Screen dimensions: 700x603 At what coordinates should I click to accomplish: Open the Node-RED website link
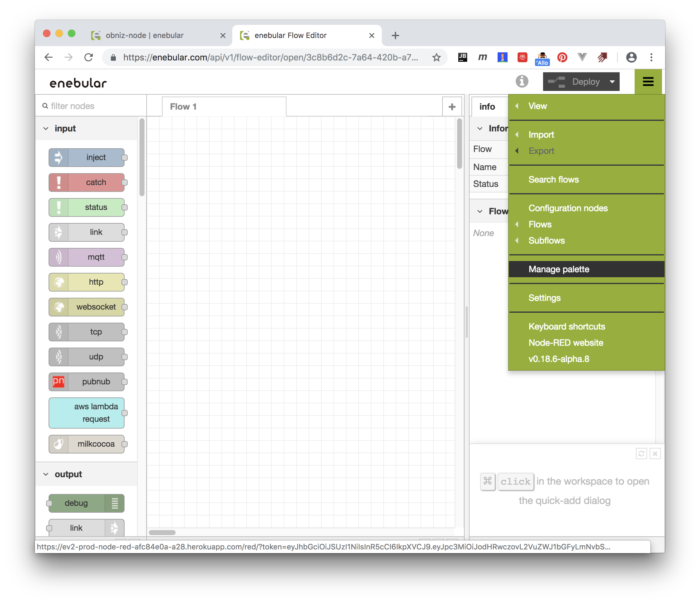coord(565,342)
